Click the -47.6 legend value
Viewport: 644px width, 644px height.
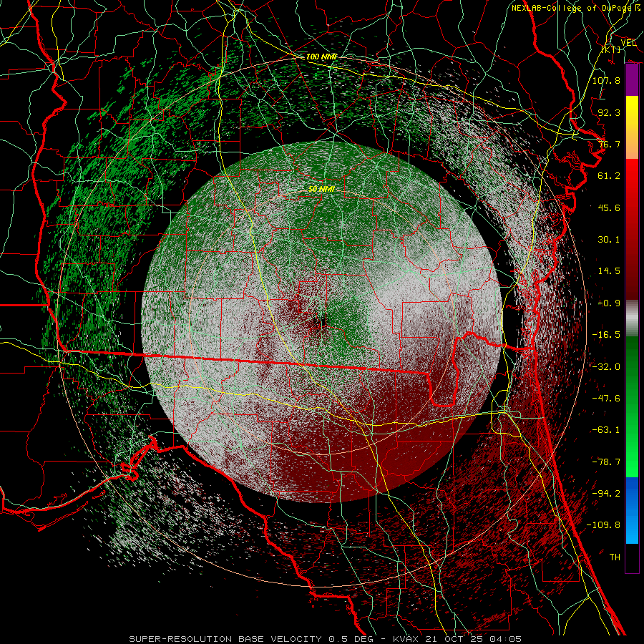[x=606, y=399]
